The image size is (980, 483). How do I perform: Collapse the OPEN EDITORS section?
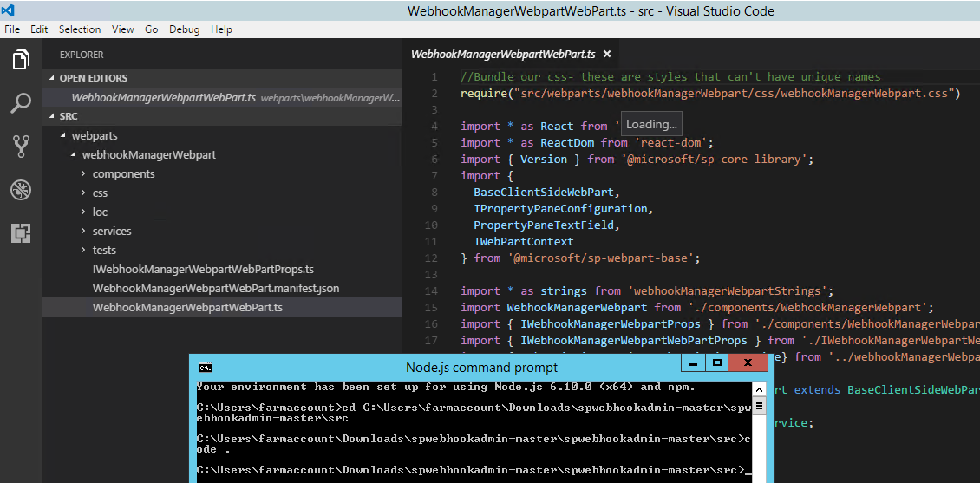(53, 78)
